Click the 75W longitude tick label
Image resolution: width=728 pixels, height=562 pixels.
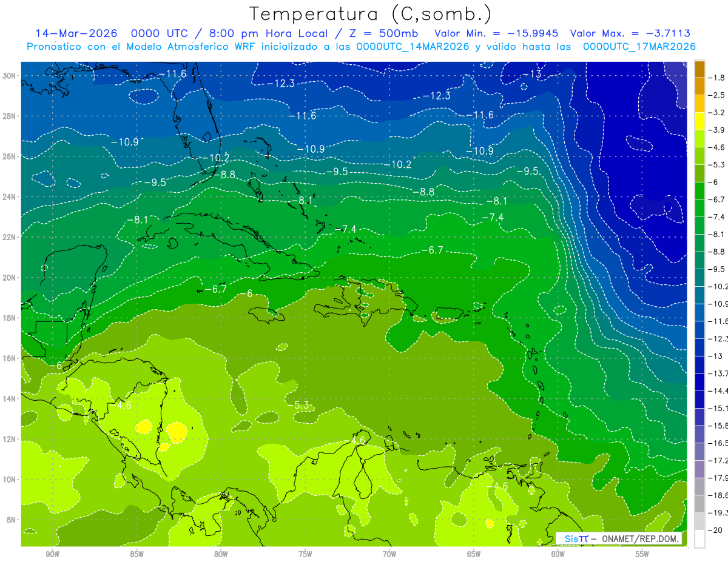(x=305, y=554)
